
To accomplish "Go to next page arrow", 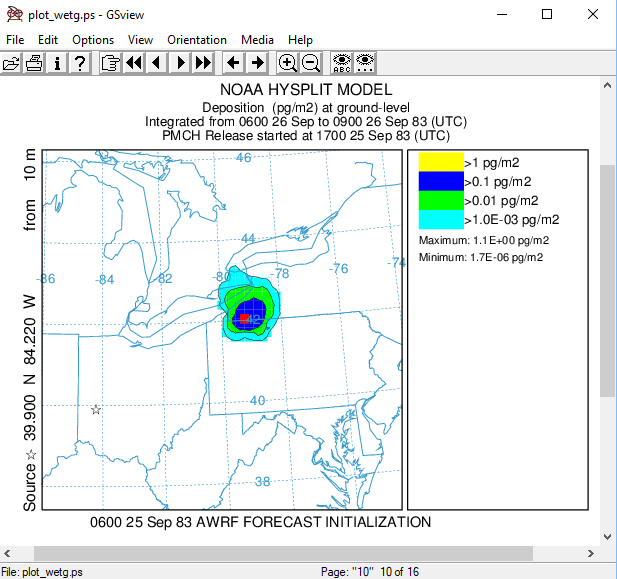I will tap(180, 63).
